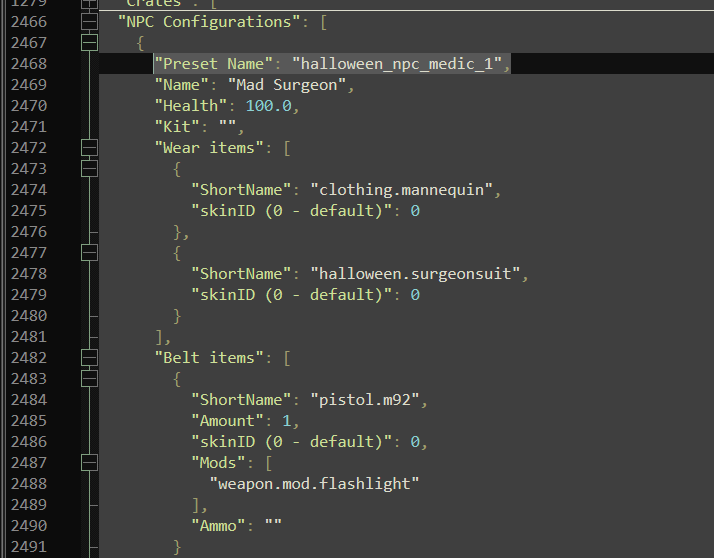Click skinID value 0 on line 2475
Image resolution: width=714 pixels, height=558 pixels.
click(415, 211)
